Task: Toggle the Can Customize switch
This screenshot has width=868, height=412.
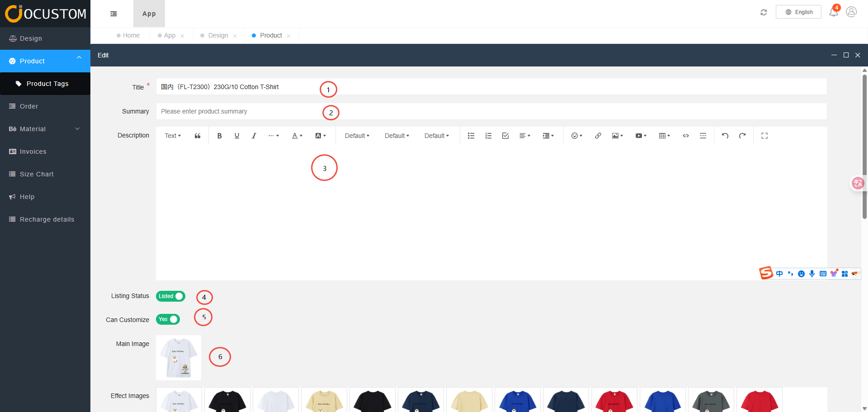Action: (x=168, y=319)
